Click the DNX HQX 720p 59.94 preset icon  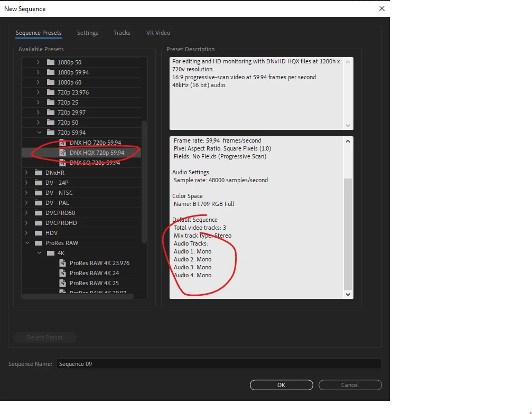point(62,153)
